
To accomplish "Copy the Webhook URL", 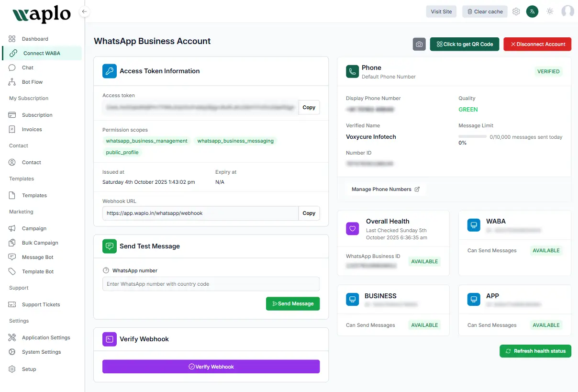I will pos(309,213).
